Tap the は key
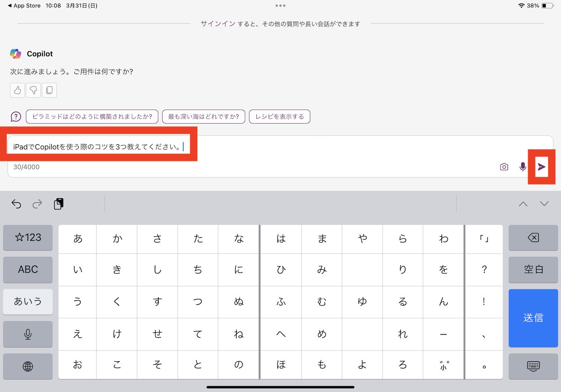The width and height of the screenshot is (561, 392). click(281, 239)
